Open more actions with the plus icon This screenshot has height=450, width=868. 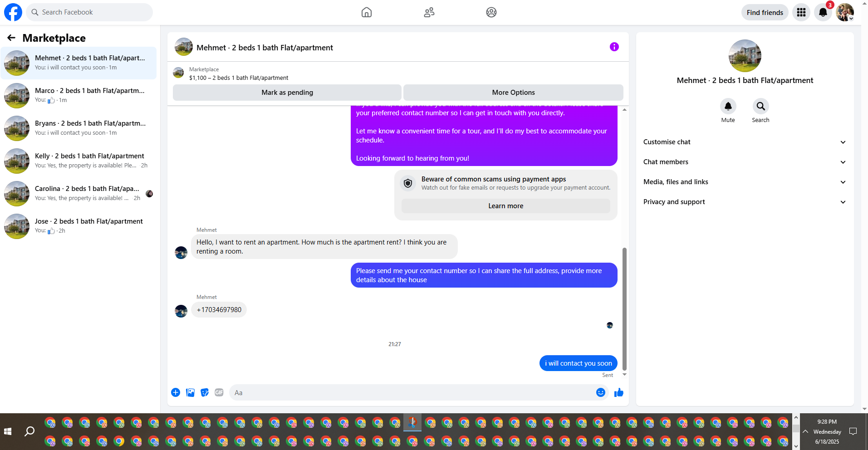tap(176, 392)
